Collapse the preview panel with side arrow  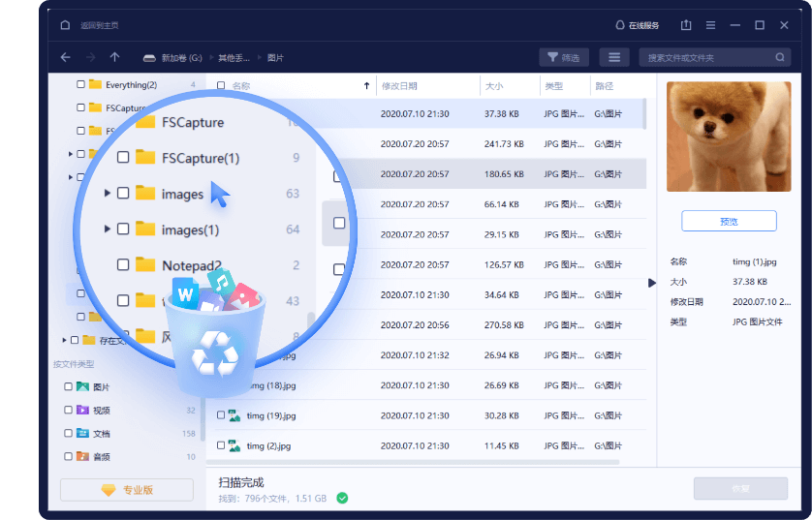(x=652, y=283)
